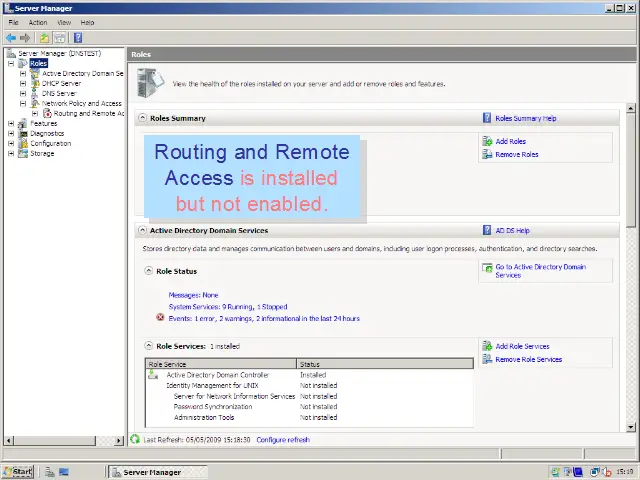The width and height of the screenshot is (640, 480).
Task: Click the Go to Active Directory Domain Services icon
Action: pyautogui.click(x=487, y=268)
